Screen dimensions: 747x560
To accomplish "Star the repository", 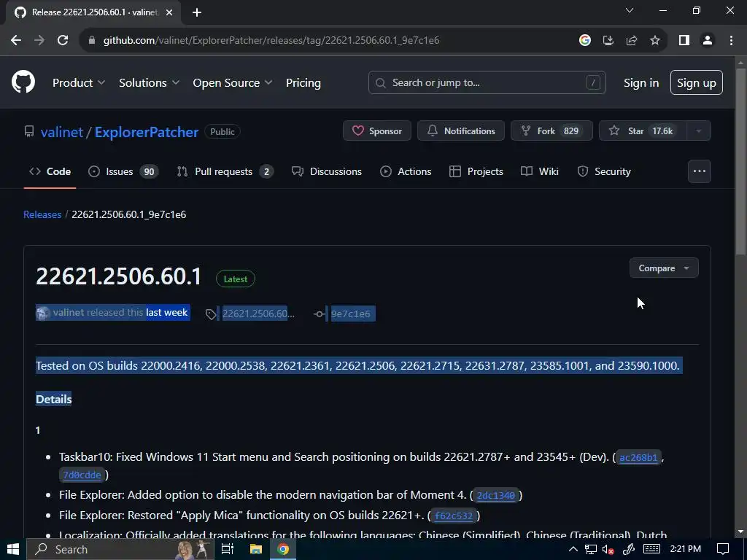I will (x=643, y=131).
